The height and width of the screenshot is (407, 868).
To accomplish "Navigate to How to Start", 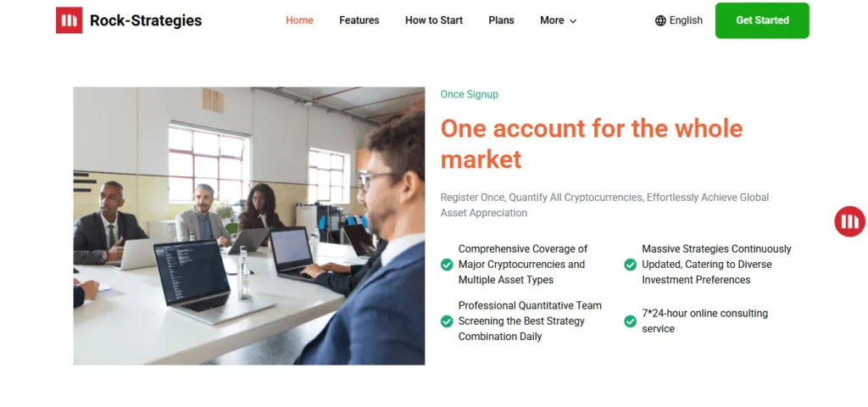I will pyautogui.click(x=434, y=20).
